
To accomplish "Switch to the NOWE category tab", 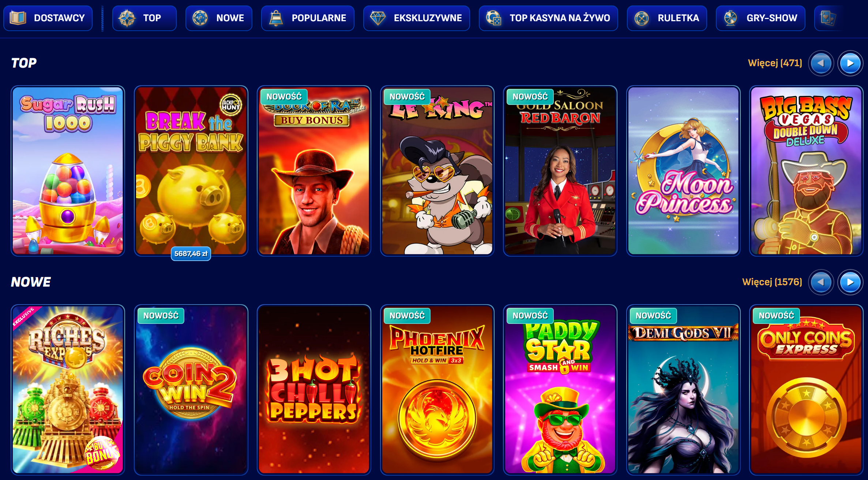I will click(219, 18).
